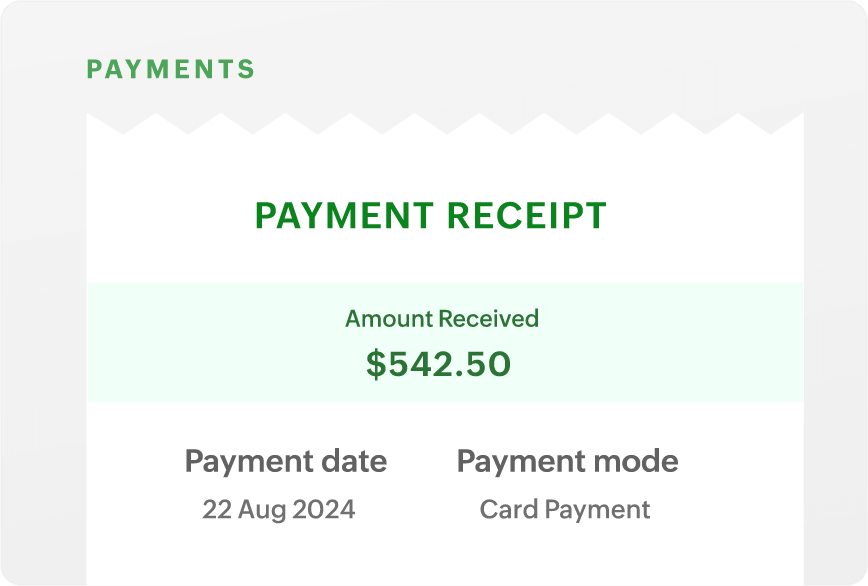Image resolution: width=868 pixels, height=586 pixels.
Task: Click the word Card in Card Payment
Action: coord(503,510)
